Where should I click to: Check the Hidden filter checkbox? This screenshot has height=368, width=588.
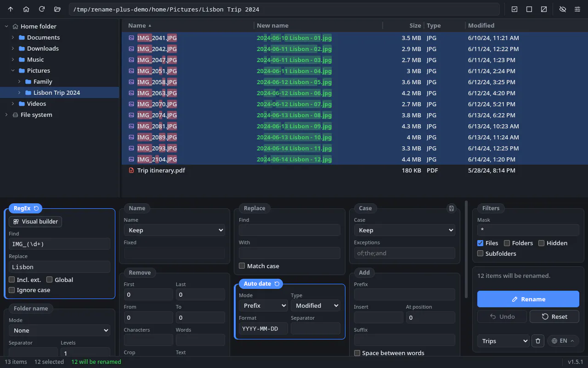point(542,243)
